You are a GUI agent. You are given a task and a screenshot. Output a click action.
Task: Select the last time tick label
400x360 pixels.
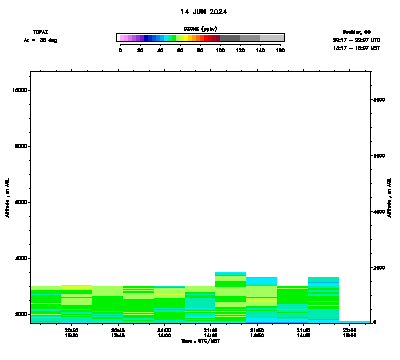point(349,333)
